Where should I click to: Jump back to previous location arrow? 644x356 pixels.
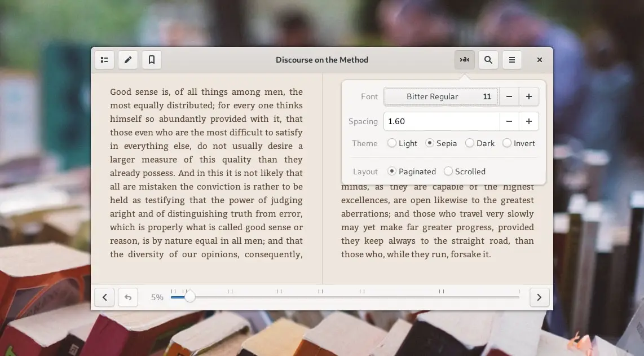(x=128, y=297)
